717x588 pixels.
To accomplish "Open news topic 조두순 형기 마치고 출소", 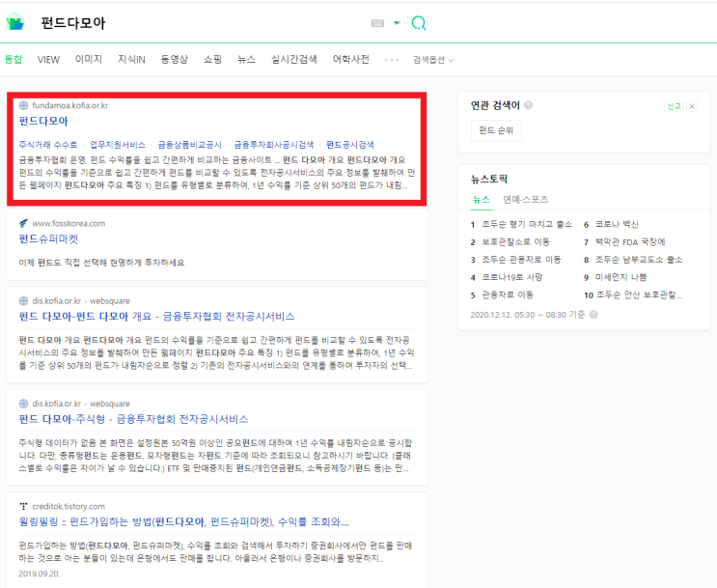I will 527,224.
